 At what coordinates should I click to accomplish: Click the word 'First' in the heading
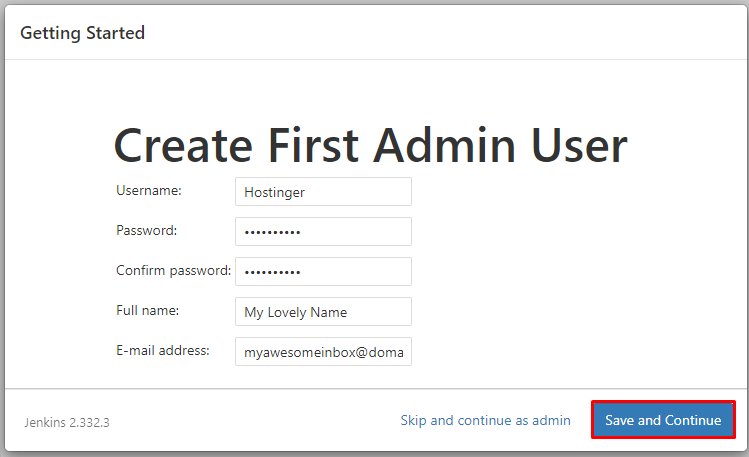point(313,146)
